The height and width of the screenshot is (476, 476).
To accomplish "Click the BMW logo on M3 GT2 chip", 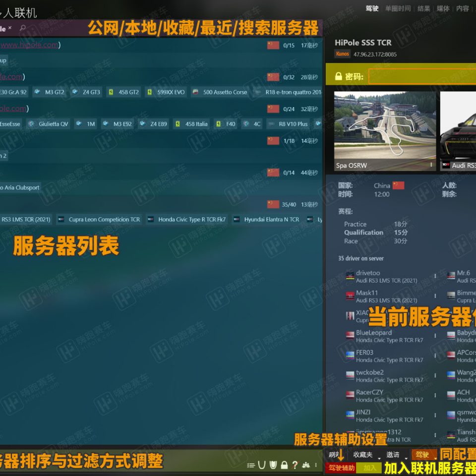I will [37, 92].
